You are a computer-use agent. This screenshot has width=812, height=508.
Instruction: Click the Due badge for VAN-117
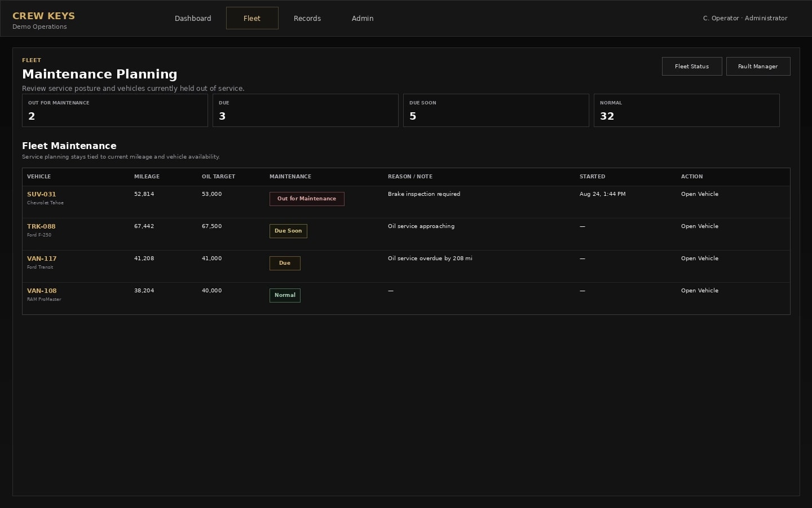(x=285, y=263)
